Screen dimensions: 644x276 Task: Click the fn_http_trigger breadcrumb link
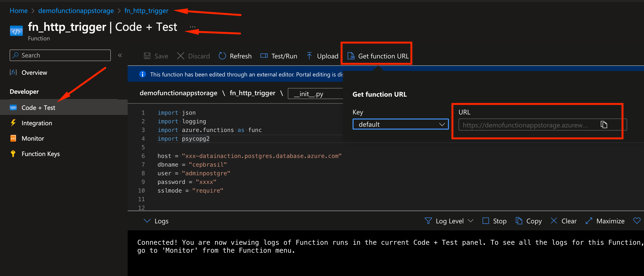coord(146,11)
